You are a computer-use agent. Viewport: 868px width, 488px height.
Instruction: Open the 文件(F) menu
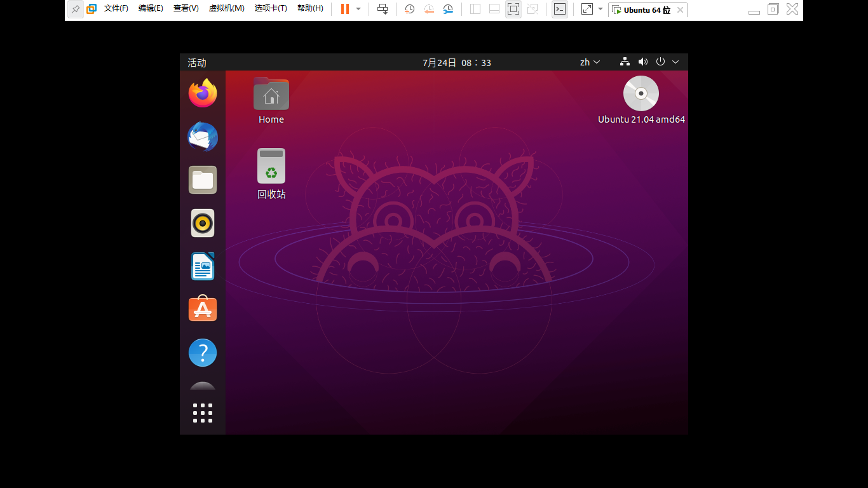tap(116, 9)
